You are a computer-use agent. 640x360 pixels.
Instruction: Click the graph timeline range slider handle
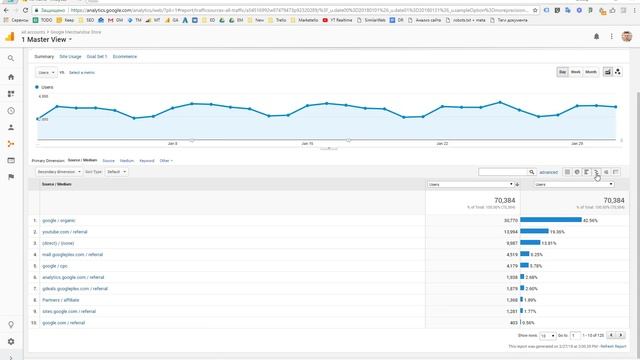point(329,149)
